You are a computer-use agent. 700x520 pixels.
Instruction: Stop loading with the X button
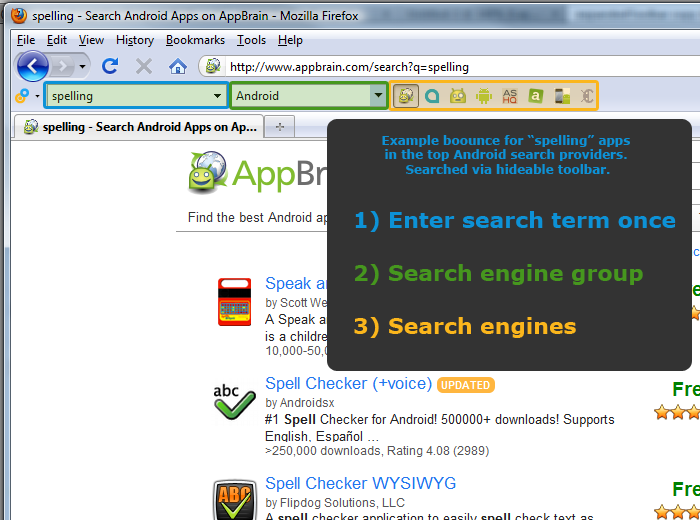[144, 67]
